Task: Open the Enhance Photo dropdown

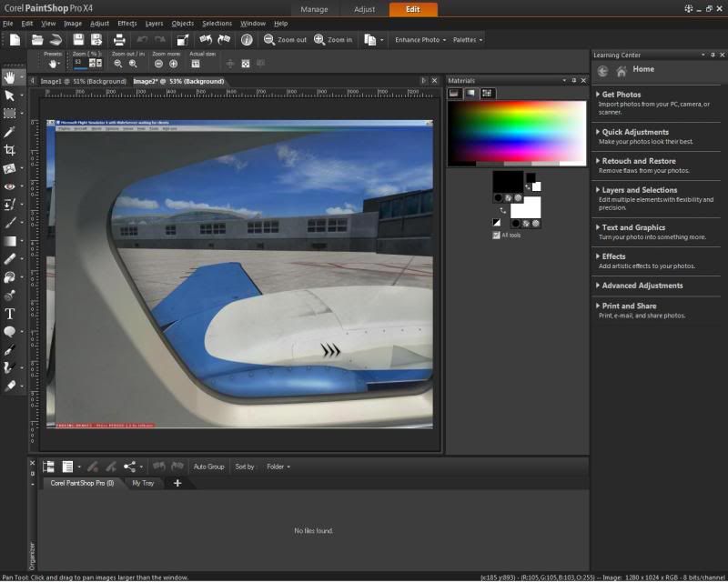Action: [420, 40]
